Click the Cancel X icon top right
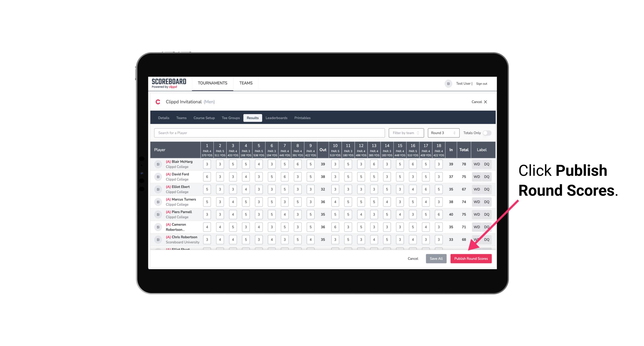The width and height of the screenshot is (644, 346). click(486, 101)
